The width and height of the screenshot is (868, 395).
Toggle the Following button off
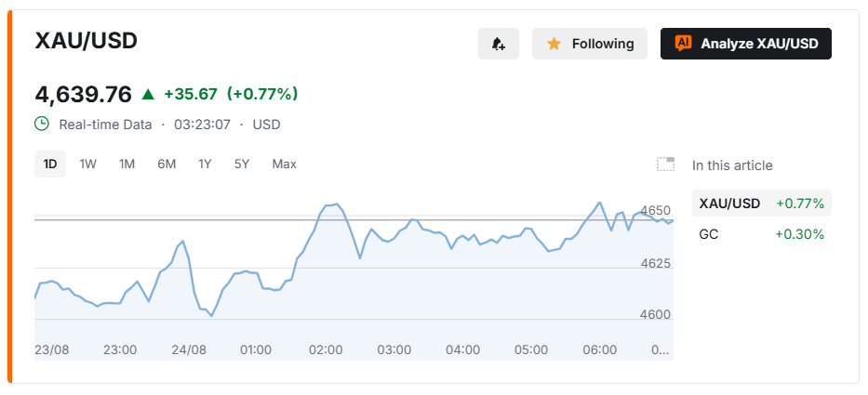coord(590,44)
